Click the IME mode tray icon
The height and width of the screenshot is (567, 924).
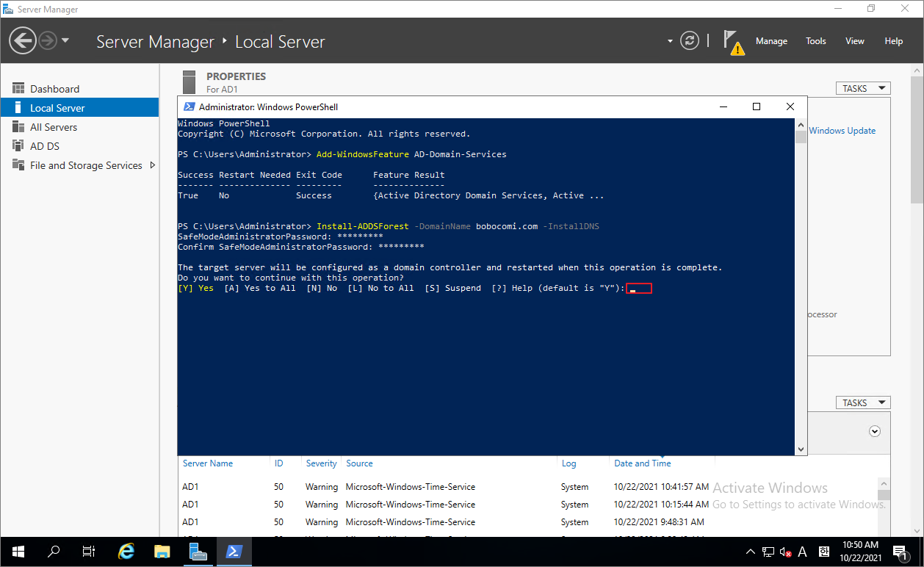tap(824, 552)
